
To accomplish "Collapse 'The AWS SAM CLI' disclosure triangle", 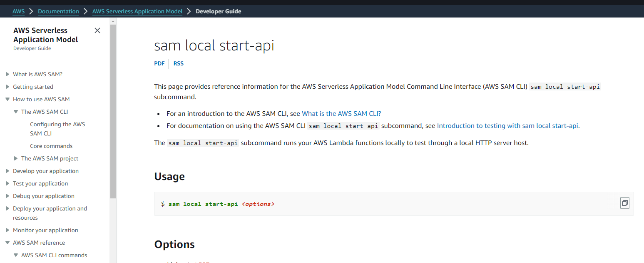I will [x=16, y=112].
